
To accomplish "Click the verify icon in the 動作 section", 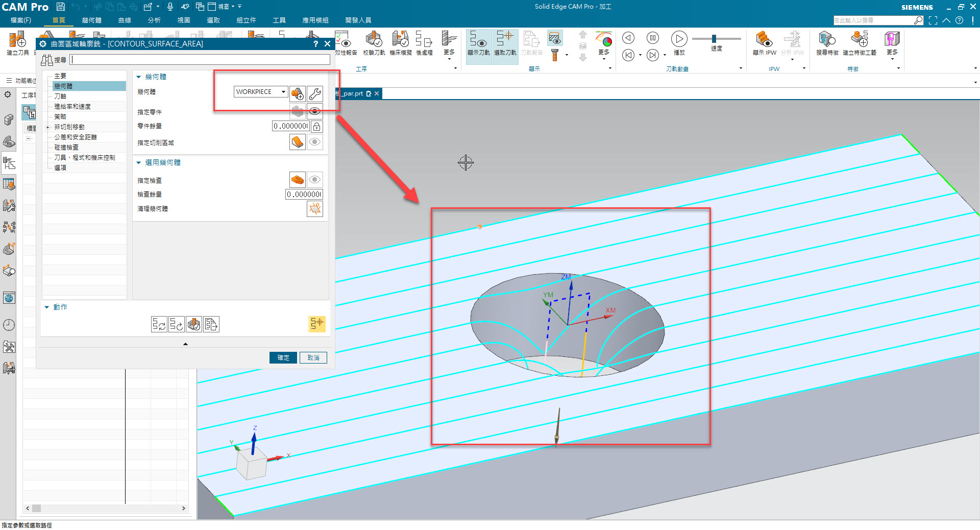I will pos(194,324).
